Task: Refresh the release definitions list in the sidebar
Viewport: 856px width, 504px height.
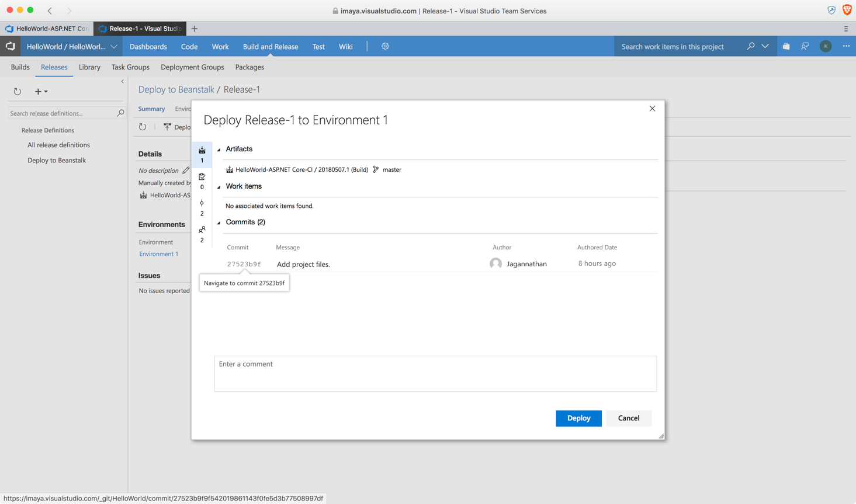Action: click(x=18, y=92)
